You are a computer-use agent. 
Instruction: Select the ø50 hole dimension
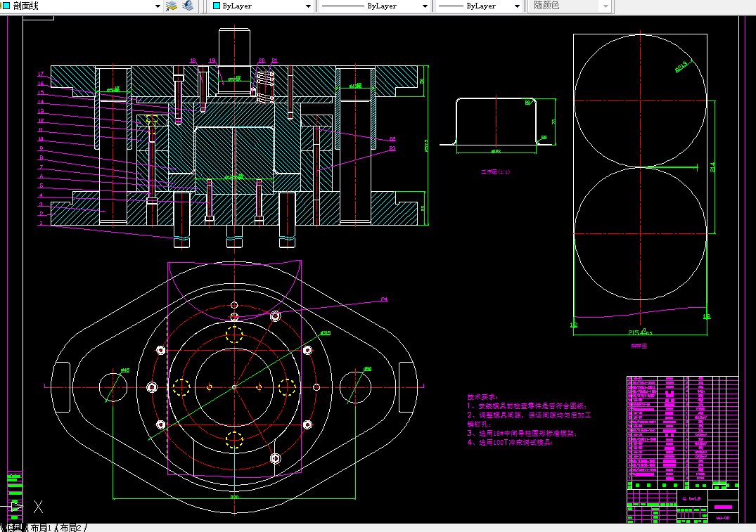click(367, 369)
